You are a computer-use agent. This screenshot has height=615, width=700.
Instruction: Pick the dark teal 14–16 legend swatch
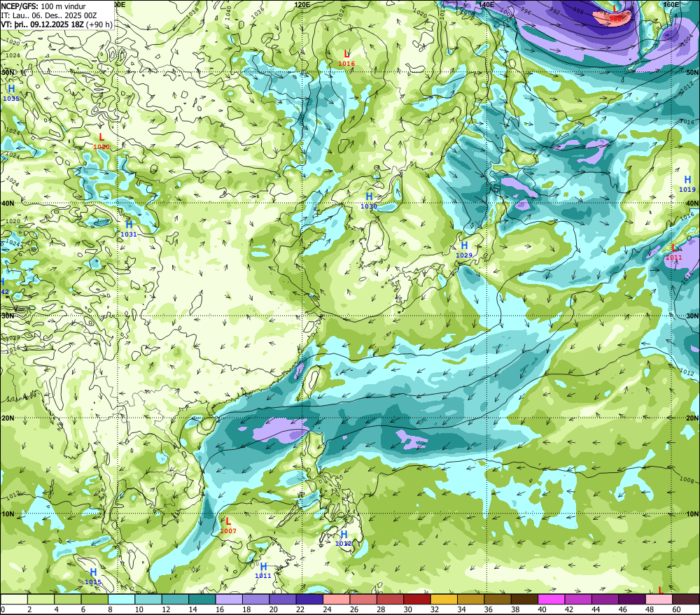(202, 599)
